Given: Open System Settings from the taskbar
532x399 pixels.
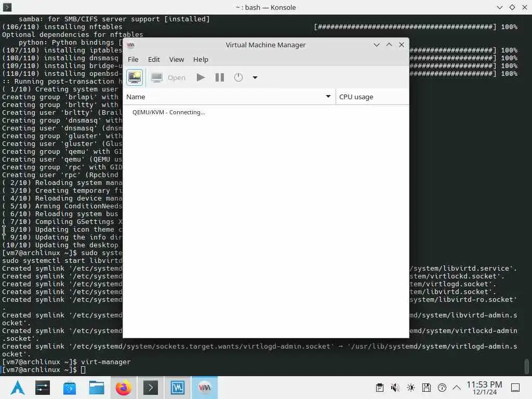Looking at the screenshot, I should [43, 388].
